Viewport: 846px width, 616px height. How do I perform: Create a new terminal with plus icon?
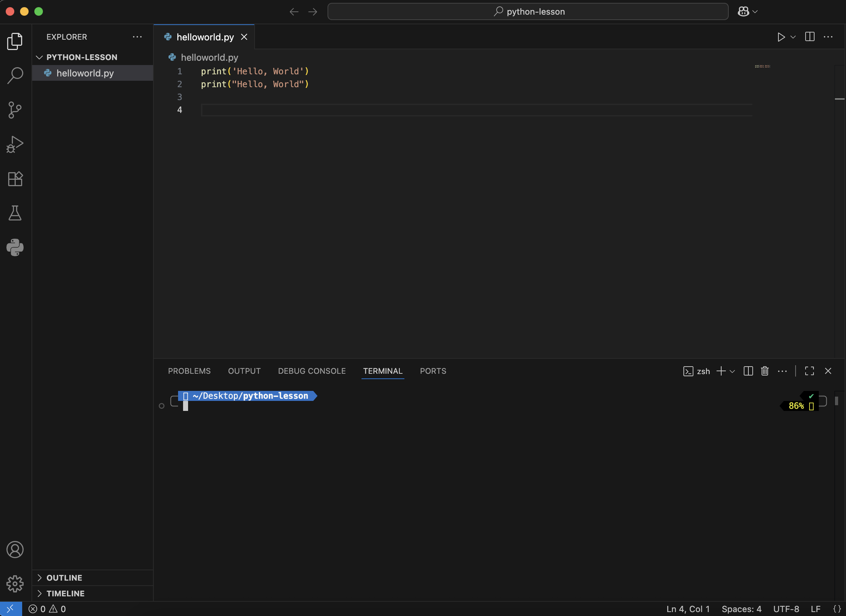coord(721,371)
